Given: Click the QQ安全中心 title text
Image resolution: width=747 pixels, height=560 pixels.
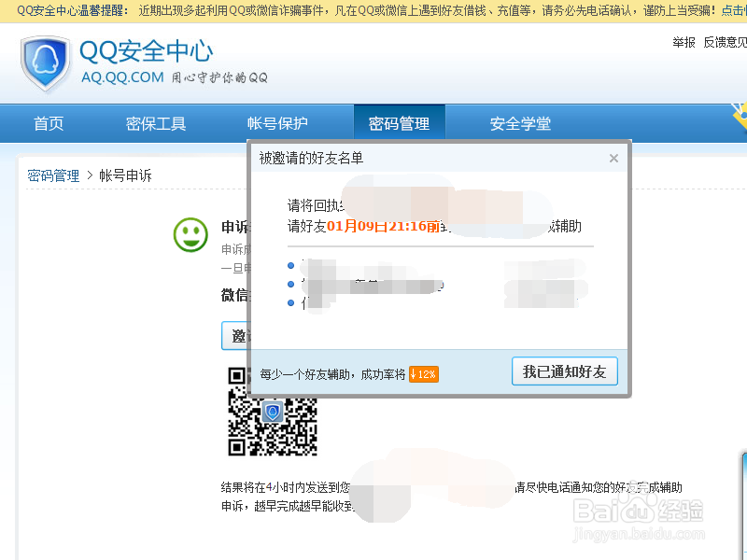Looking at the screenshot, I should click(147, 51).
